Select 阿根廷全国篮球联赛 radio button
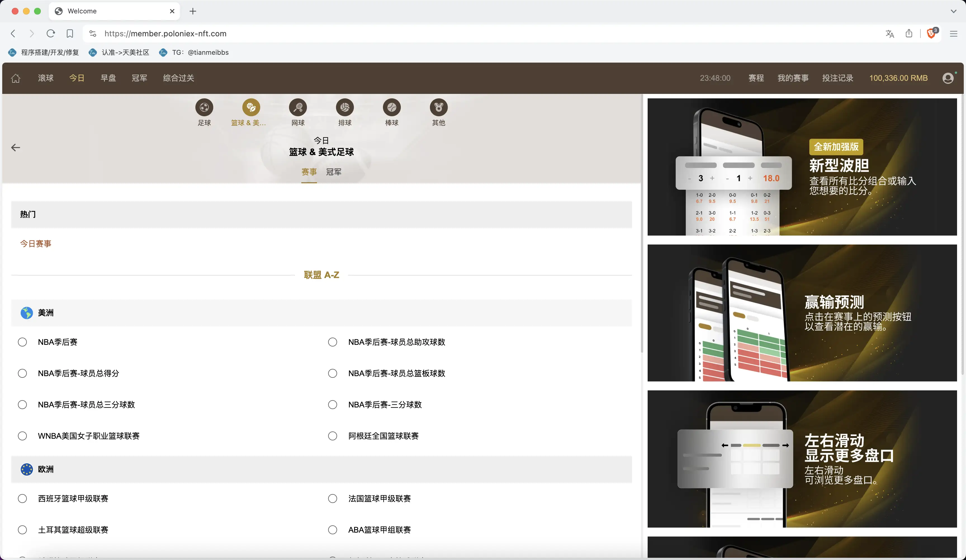 tap(332, 436)
